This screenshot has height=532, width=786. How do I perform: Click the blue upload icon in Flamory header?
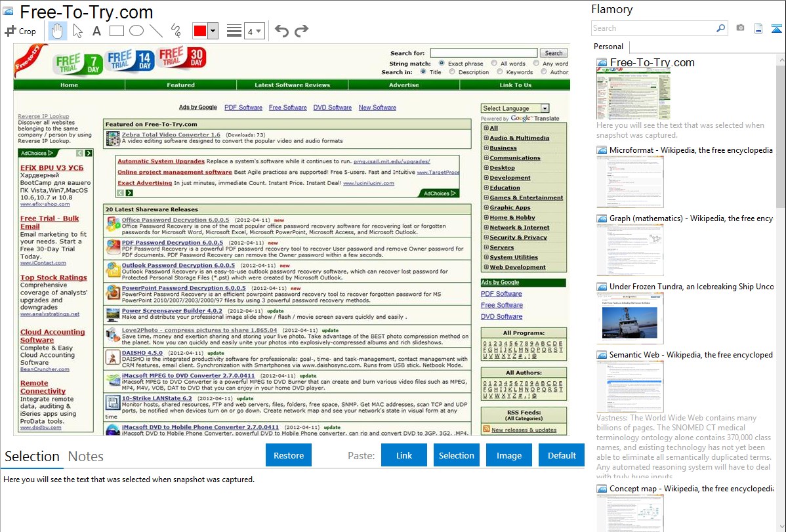(776, 28)
